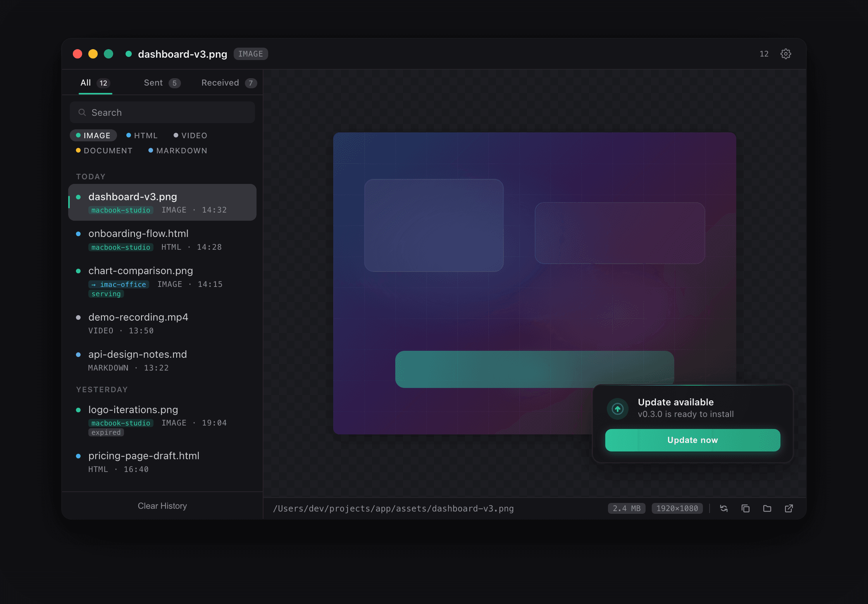This screenshot has height=604, width=868.
Task: Click the IMAGE badge in the title bar
Action: click(x=251, y=54)
